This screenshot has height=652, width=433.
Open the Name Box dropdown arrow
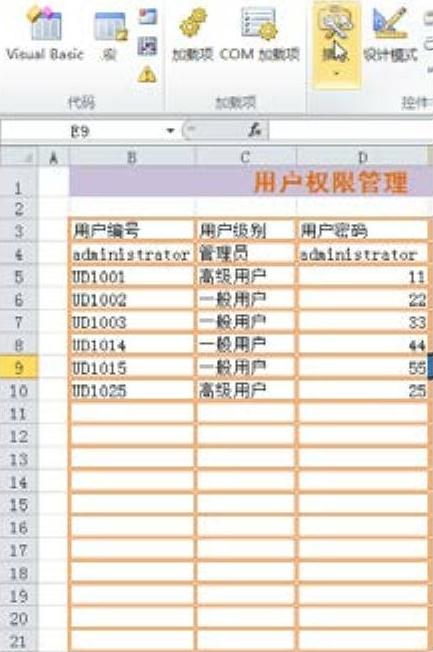click(170, 131)
